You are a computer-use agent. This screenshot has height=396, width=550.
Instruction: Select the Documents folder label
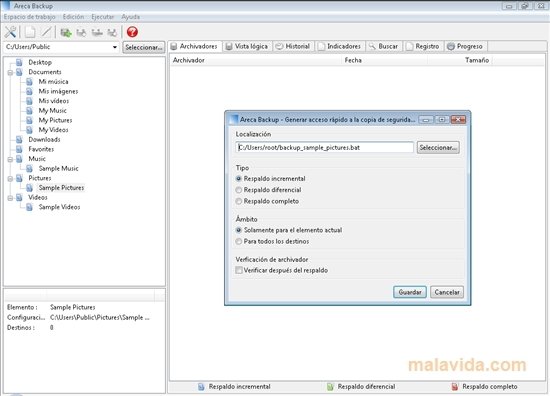(45, 72)
